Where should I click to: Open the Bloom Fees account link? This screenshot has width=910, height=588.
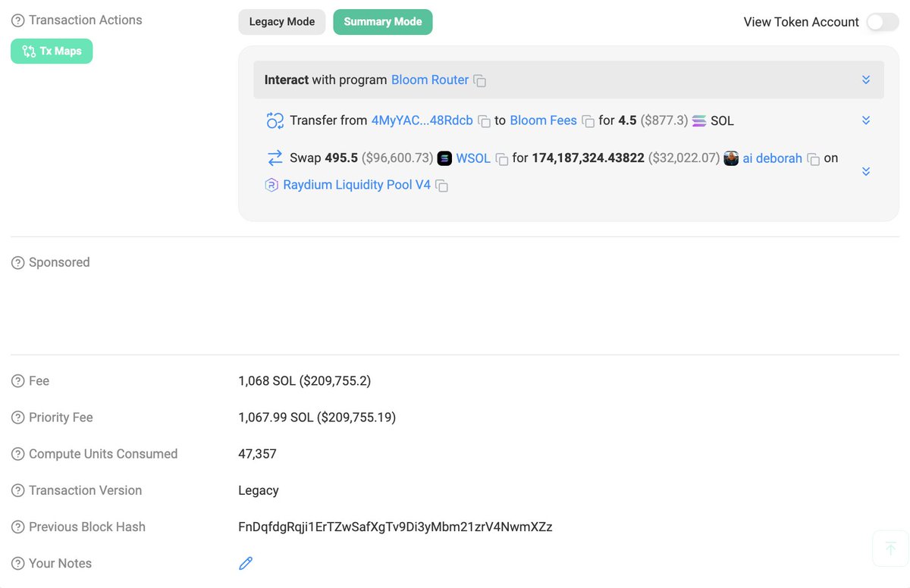[543, 120]
